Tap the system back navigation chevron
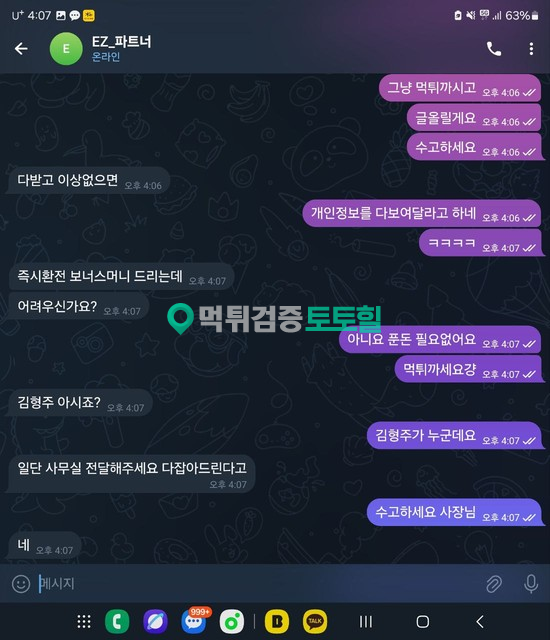550x640 pixels. point(480,622)
